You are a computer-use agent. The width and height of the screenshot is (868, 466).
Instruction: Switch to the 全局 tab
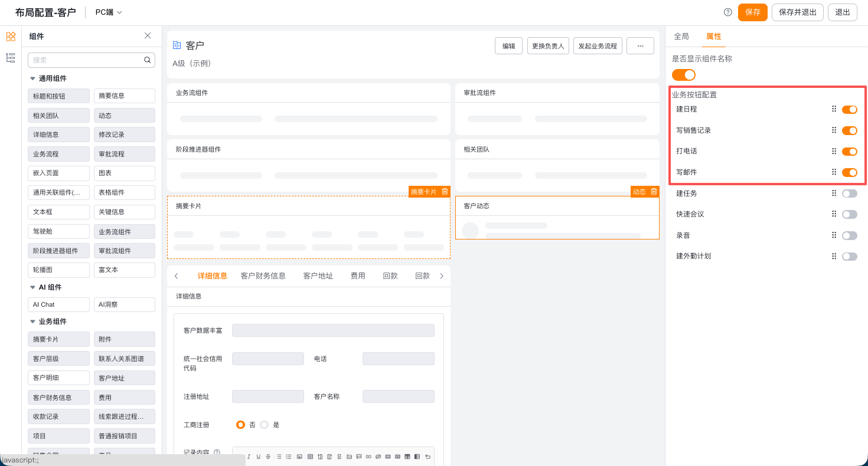point(681,37)
